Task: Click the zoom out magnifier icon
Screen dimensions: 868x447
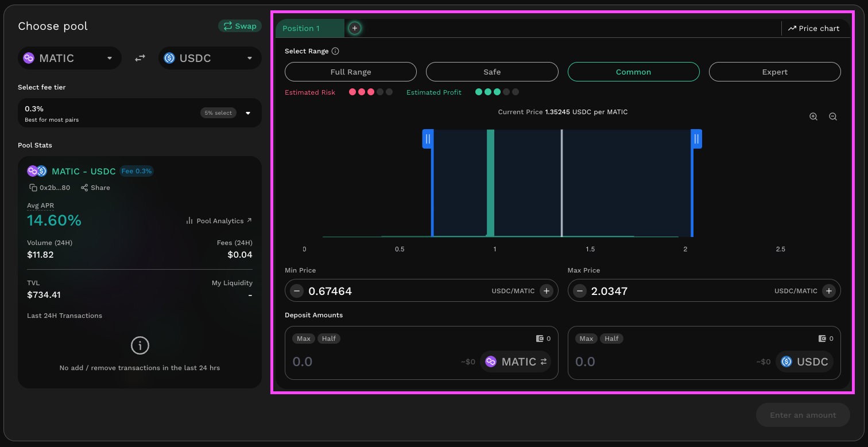Action: [x=833, y=116]
